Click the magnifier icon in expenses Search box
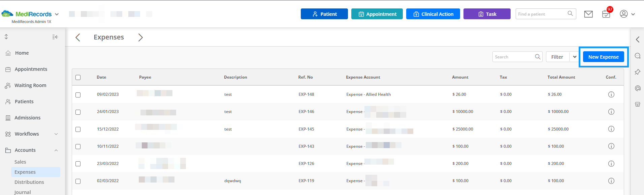This screenshot has width=644, height=195. pos(538,57)
